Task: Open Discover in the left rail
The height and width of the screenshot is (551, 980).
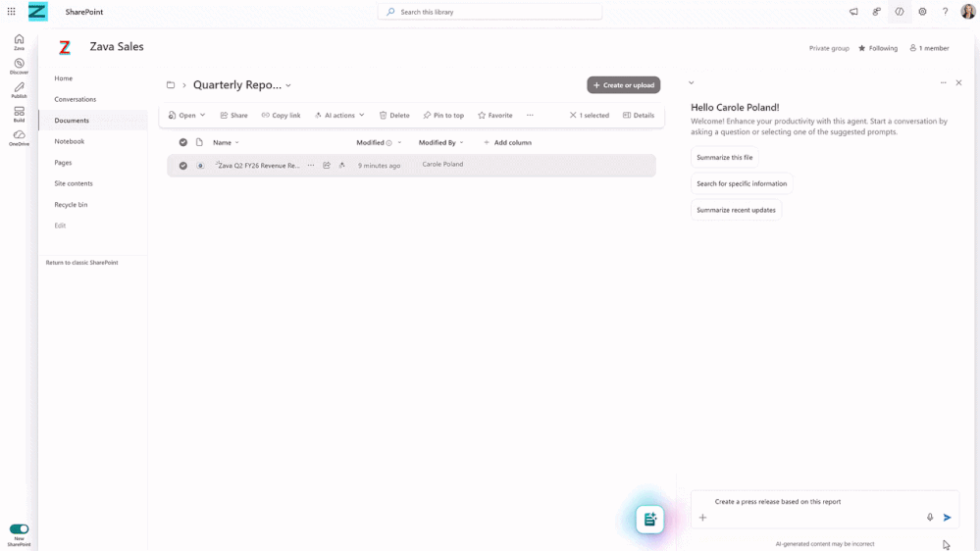Action: 19,66
